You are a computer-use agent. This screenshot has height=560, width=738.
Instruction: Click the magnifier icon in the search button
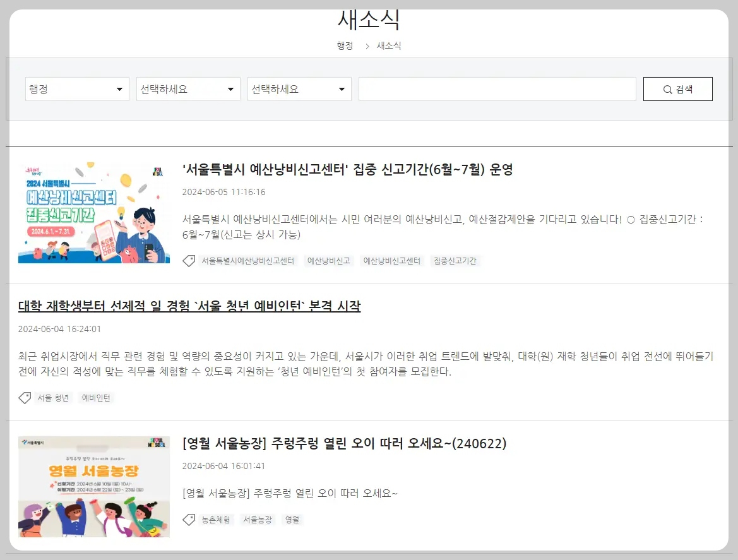(667, 88)
